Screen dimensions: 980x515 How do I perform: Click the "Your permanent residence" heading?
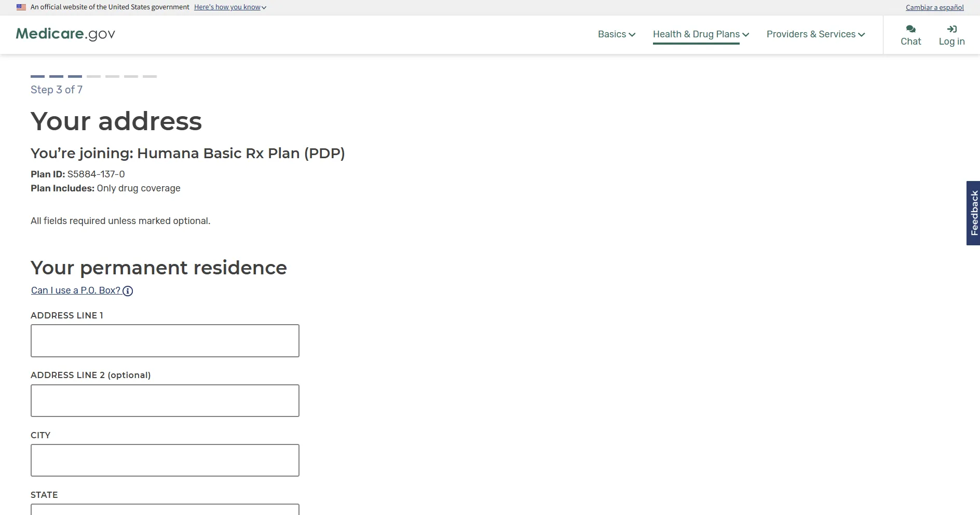pyautogui.click(x=159, y=268)
